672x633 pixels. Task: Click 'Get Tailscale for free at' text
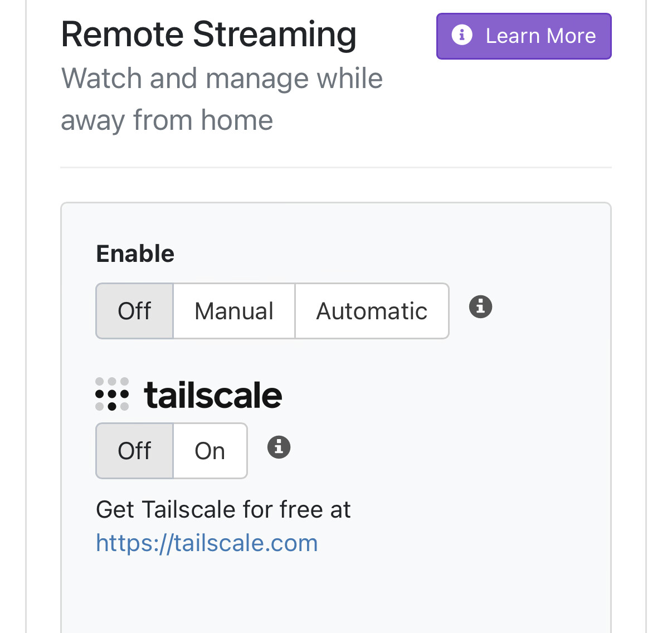click(x=223, y=509)
